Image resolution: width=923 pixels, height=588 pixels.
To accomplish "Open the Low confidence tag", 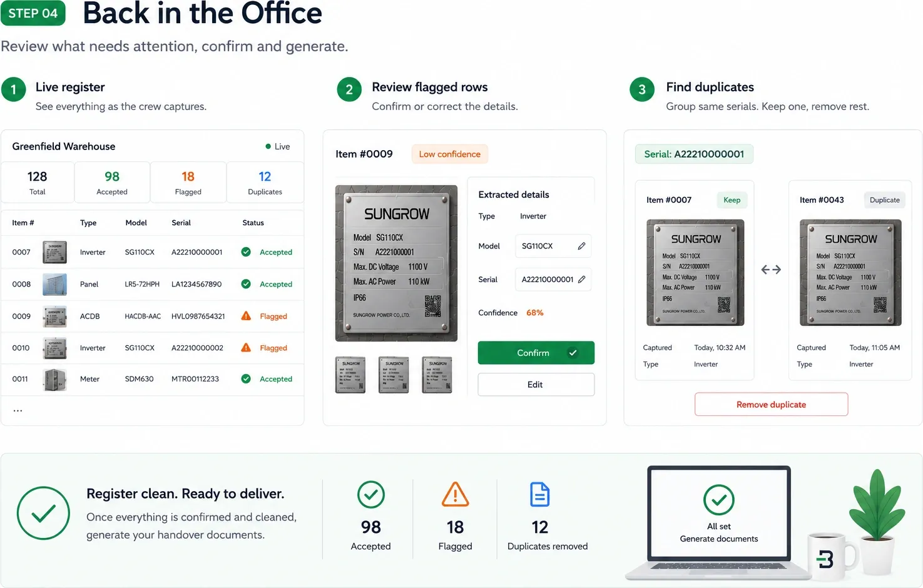I will pyautogui.click(x=449, y=154).
